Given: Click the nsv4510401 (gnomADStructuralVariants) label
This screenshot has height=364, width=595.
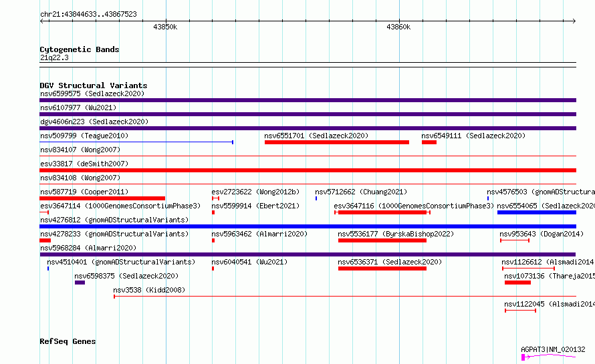Looking at the screenshot, I should [121, 262].
